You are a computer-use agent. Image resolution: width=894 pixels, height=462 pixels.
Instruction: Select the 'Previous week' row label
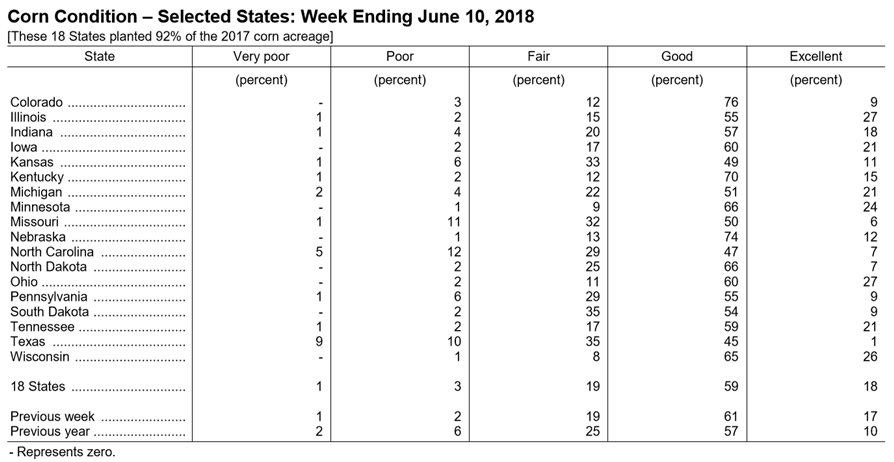(52, 416)
